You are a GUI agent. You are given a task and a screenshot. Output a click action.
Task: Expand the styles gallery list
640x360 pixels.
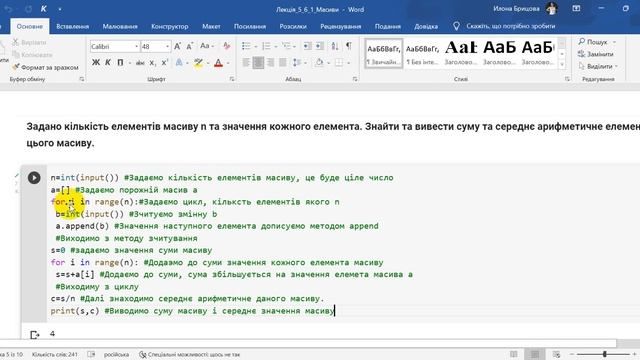562,64
